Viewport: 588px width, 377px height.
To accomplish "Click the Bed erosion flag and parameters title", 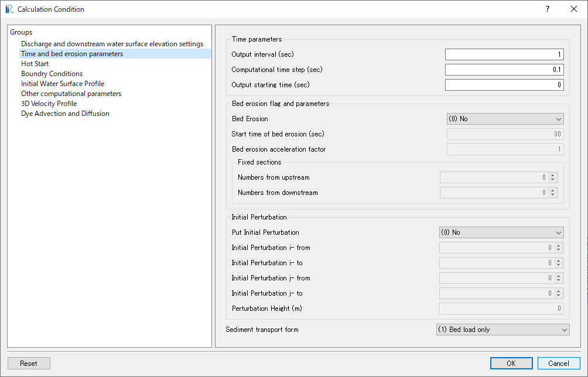I will tap(281, 104).
